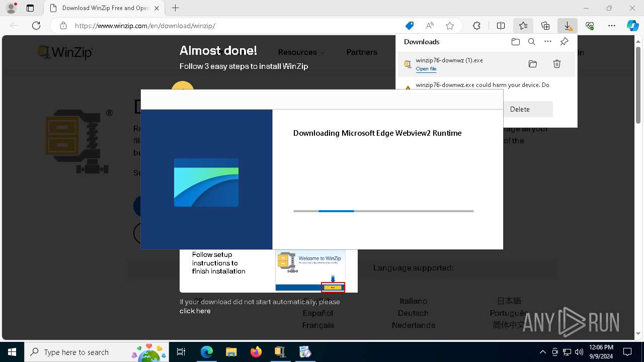Select Deutsch language

pyautogui.click(x=414, y=313)
